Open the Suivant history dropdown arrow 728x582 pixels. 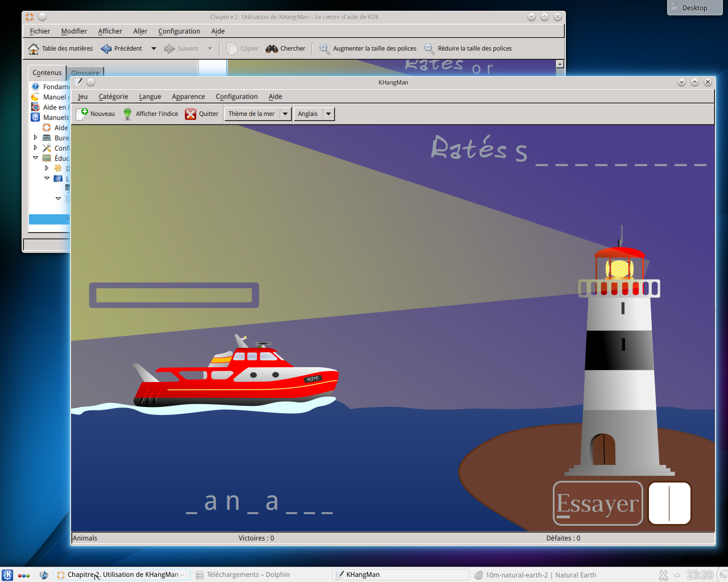point(210,49)
